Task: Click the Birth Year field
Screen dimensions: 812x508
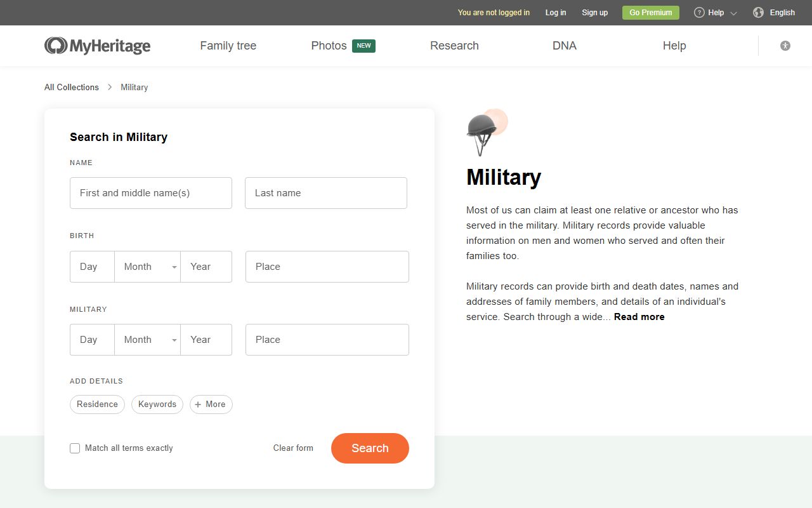Action: [x=206, y=267]
